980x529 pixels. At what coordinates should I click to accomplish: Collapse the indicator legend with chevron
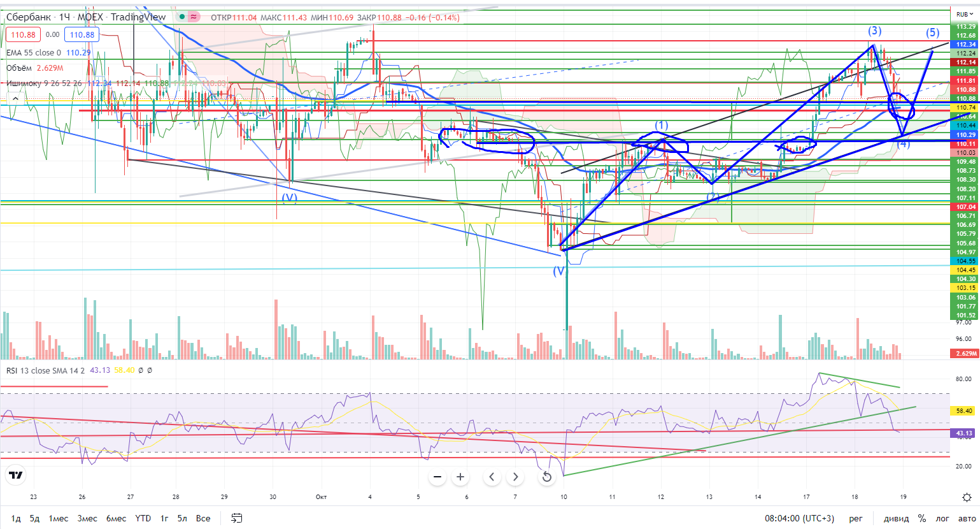pos(15,99)
